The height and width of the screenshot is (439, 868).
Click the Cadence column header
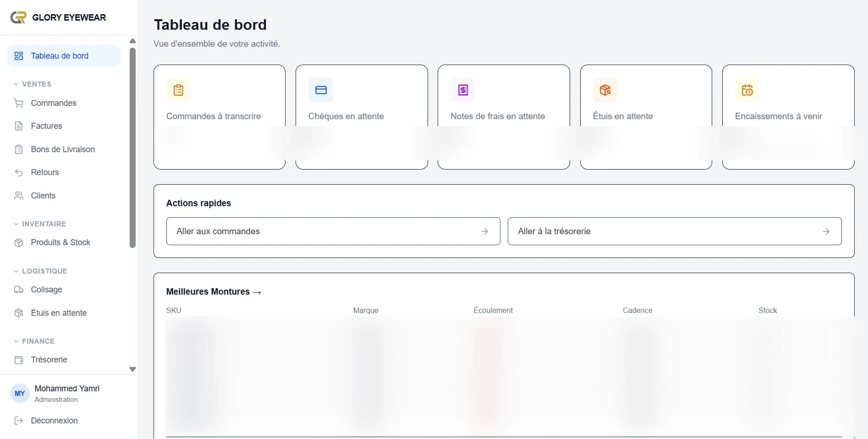[x=637, y=311]
